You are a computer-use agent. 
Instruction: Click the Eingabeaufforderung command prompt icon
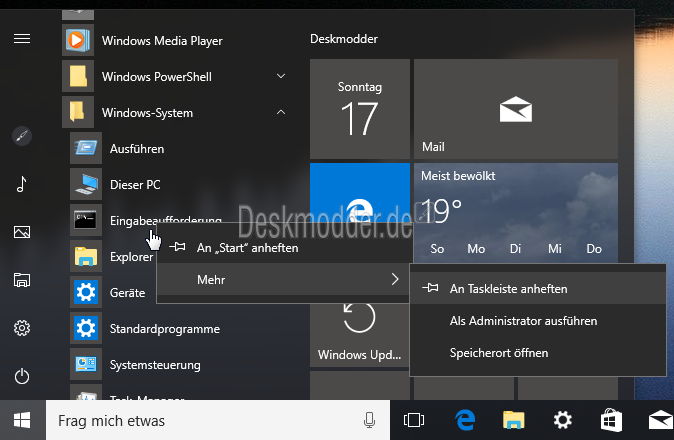[x=86, y=220]
